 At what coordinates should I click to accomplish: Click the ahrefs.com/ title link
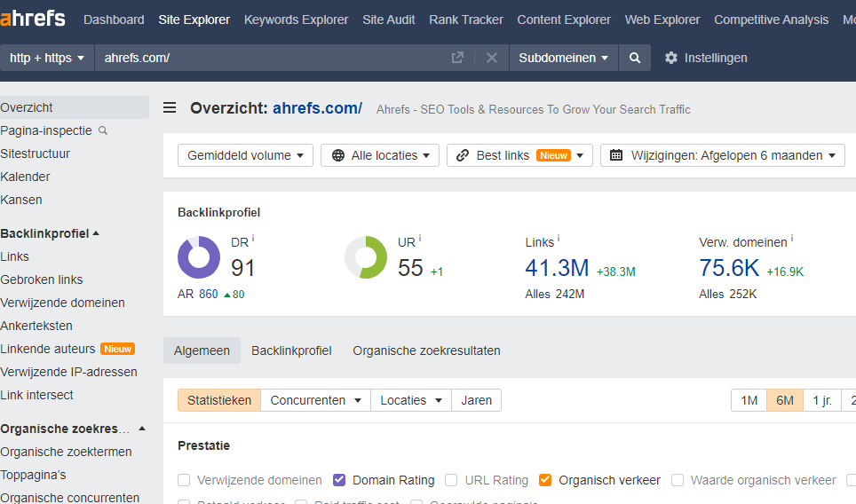[317, 108]
